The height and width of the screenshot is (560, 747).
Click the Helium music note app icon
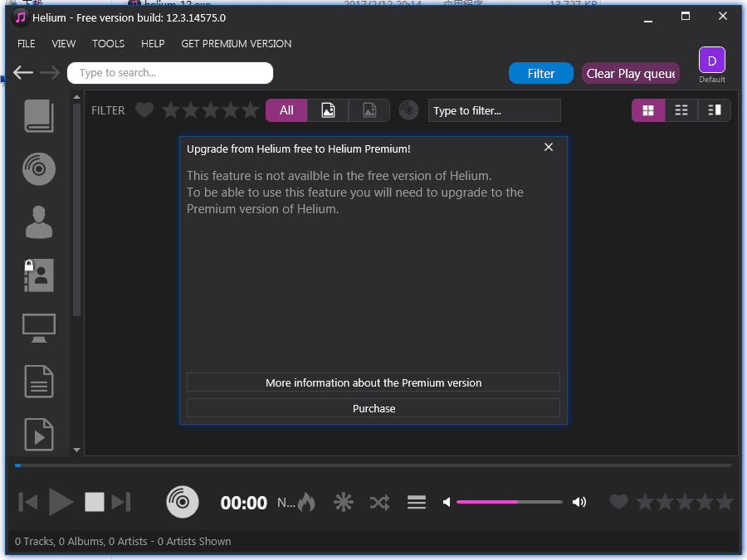[x=20, y=17]
